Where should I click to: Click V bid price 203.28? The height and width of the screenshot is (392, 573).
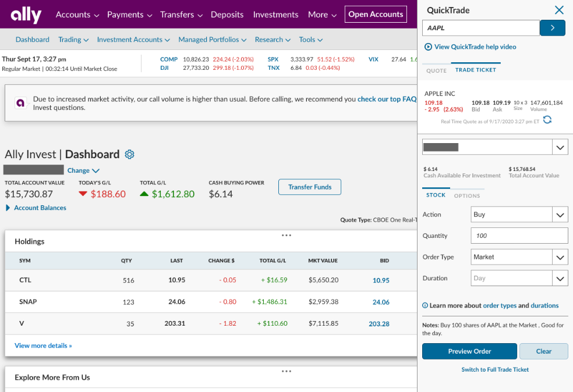point(379,323)
